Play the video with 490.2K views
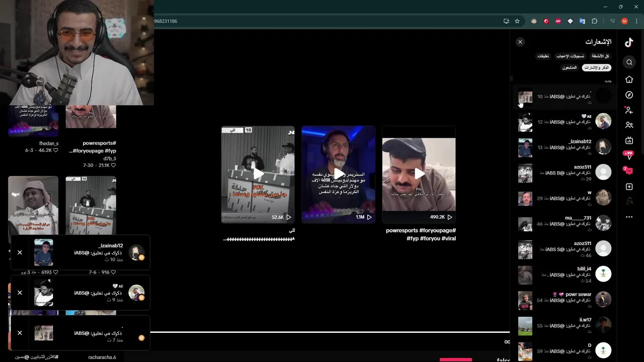The width and height of the screenshot is (644, 362). (419, 174)
